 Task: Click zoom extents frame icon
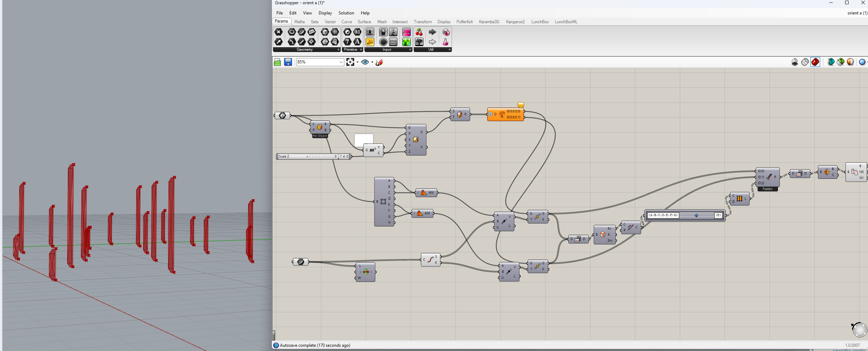350,62
